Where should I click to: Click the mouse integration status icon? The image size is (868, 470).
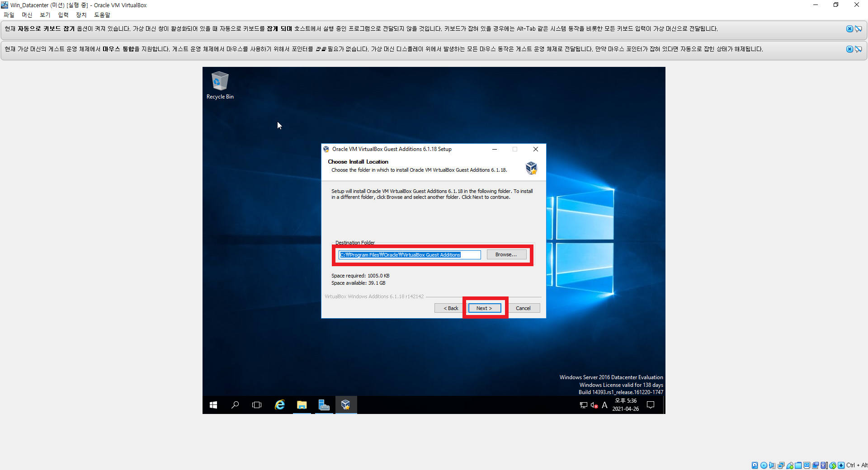click(833, 465)
